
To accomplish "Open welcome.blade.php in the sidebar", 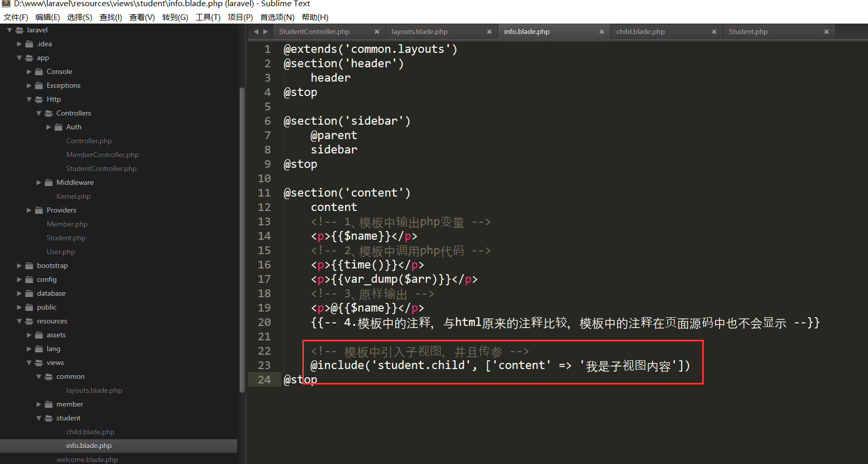I will click(87, 460).
